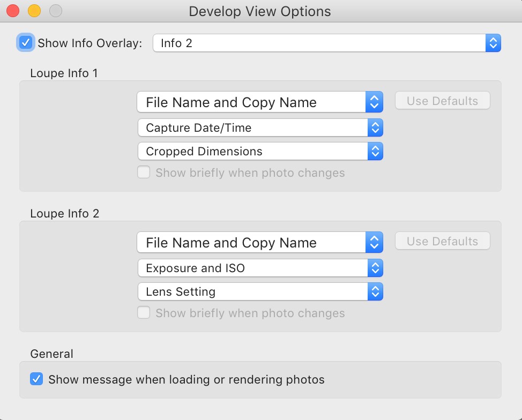Close the Develop View Options window
Image resolution: width=522 pixels, height=420 pixels.
click(13, 11)
